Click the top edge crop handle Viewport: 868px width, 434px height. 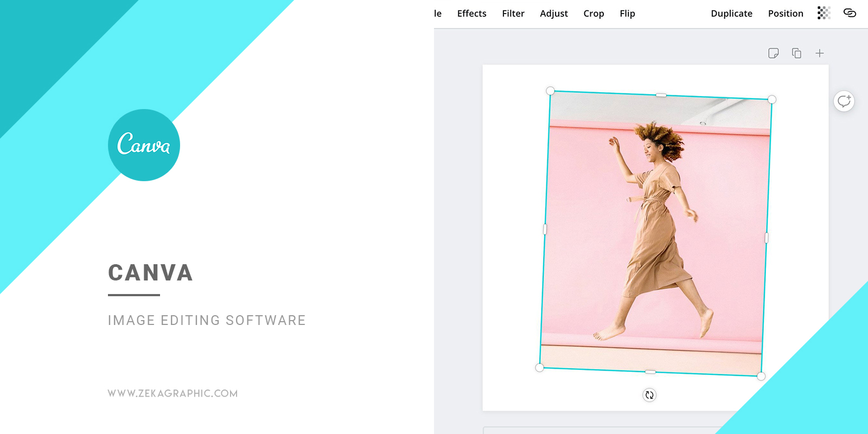click(x=661, y=95)
